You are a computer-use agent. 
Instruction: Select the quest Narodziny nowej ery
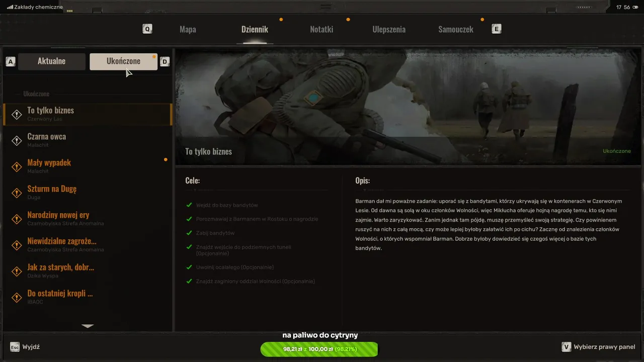[88, 219]
